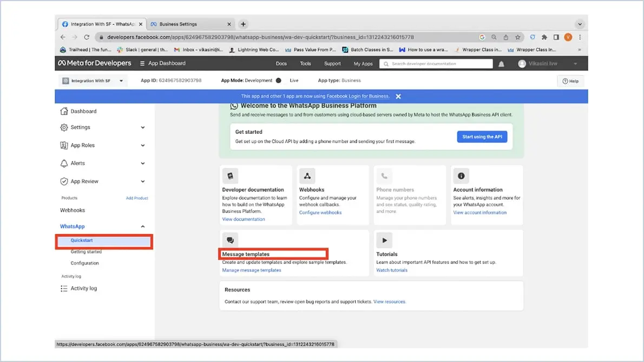This screenshot has height=362, width=644.
Task: Open the Support menu
Action: [x=332, y=63]
